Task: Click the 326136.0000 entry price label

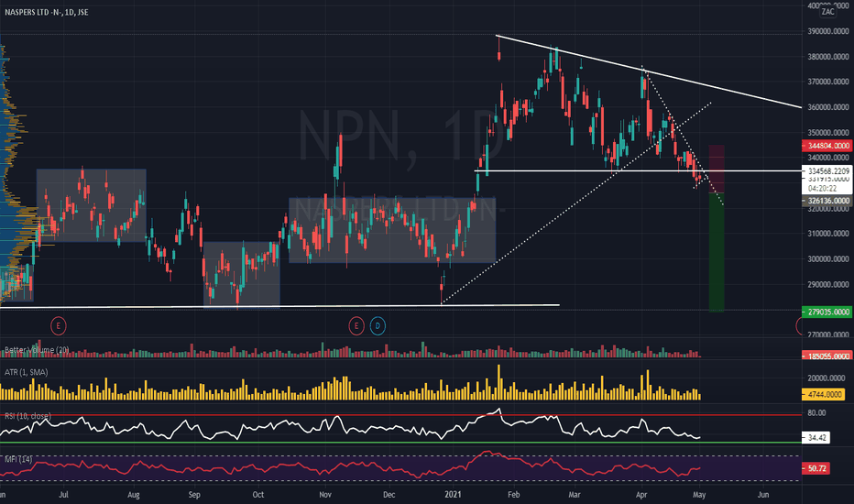Action: [827, 201]
